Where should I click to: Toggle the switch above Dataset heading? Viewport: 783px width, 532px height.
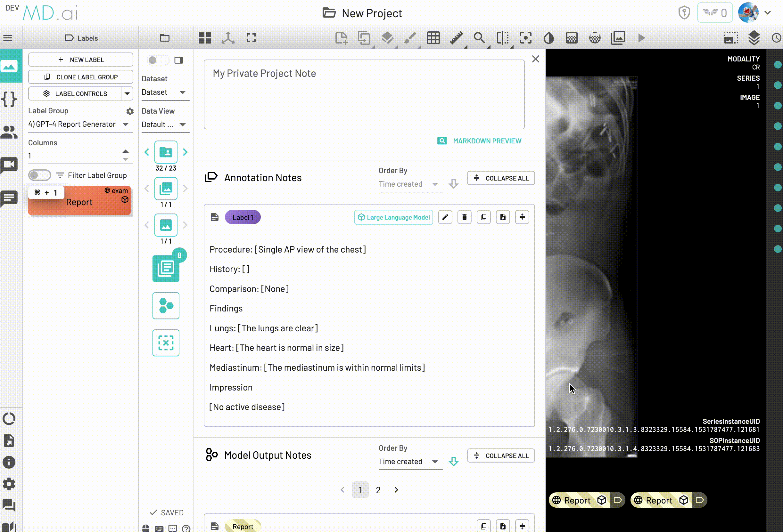[x=157, y=60]
